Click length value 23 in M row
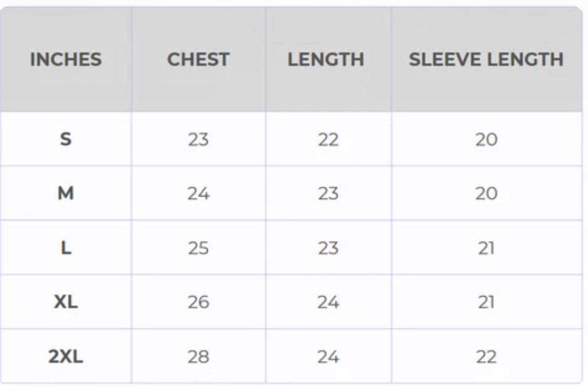588x388 pixels. [x=328, y=194]
